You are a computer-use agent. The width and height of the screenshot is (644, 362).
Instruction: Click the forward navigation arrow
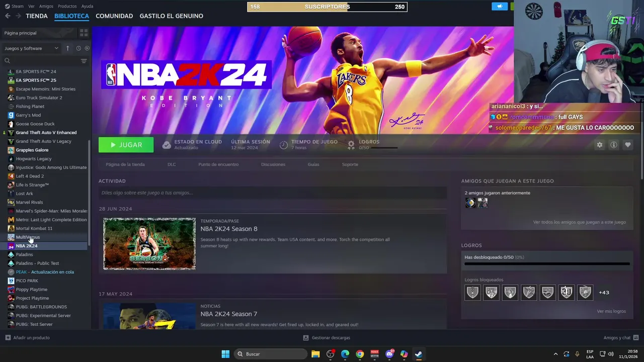[18, 16]
